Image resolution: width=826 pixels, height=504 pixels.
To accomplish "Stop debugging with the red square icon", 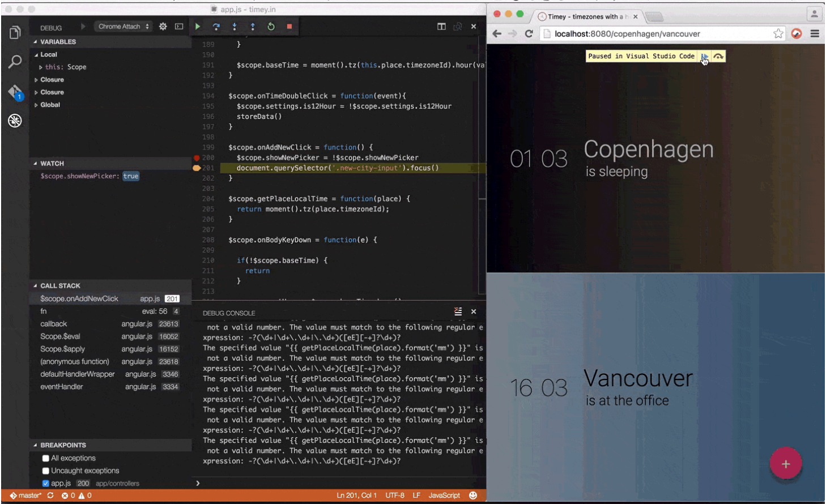I will pos(288,26).
